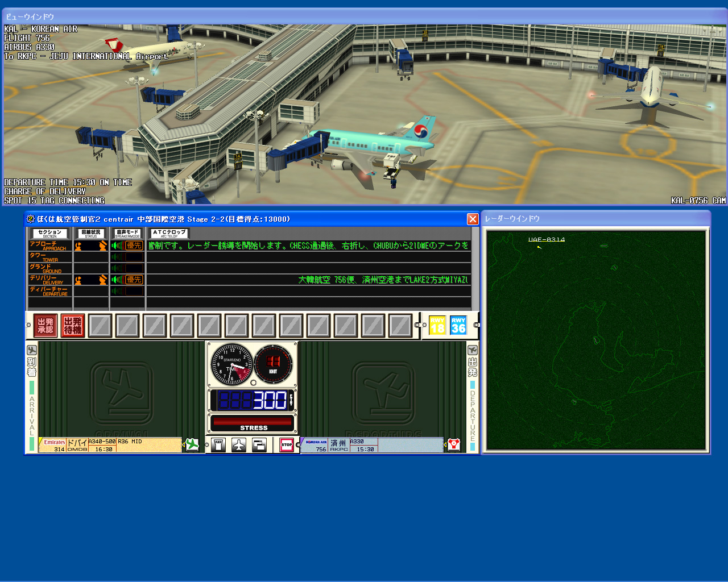Image resolution: width=728 pixels, height=582 pixels.
Task: Select the ディパーチャー DEPARTURE section
Action: coord(50,291)
